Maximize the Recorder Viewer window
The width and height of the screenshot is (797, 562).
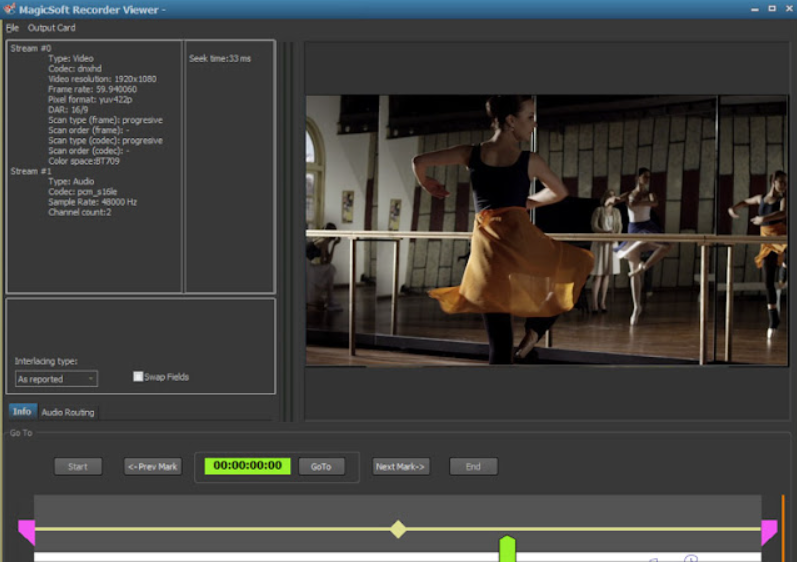click(772, 9)
